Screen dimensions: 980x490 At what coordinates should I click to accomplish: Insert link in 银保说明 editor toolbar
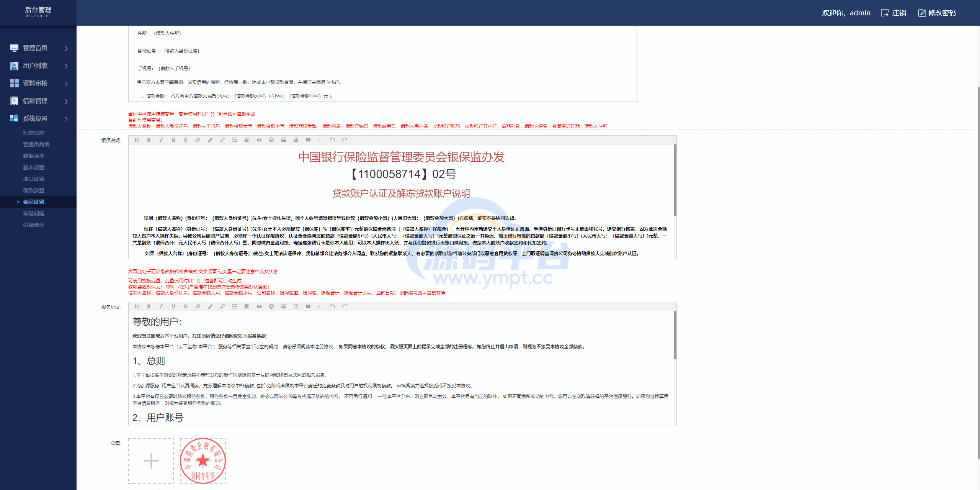click(222, 140)
